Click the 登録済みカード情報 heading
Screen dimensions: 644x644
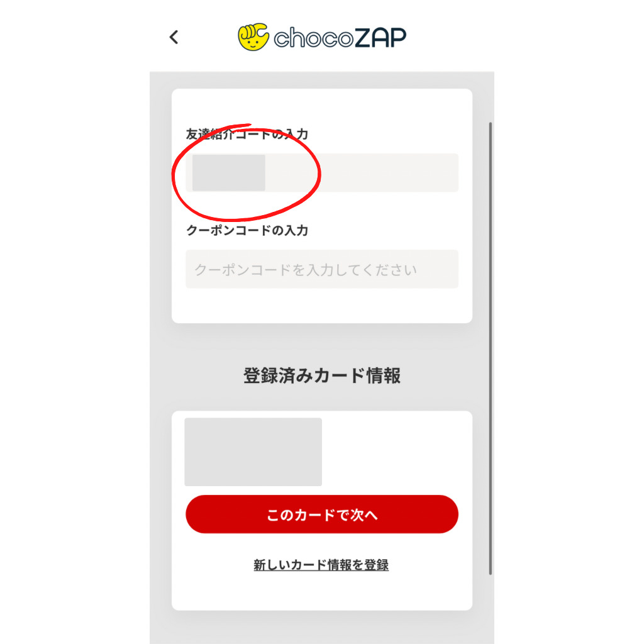[x=322, y=375]
